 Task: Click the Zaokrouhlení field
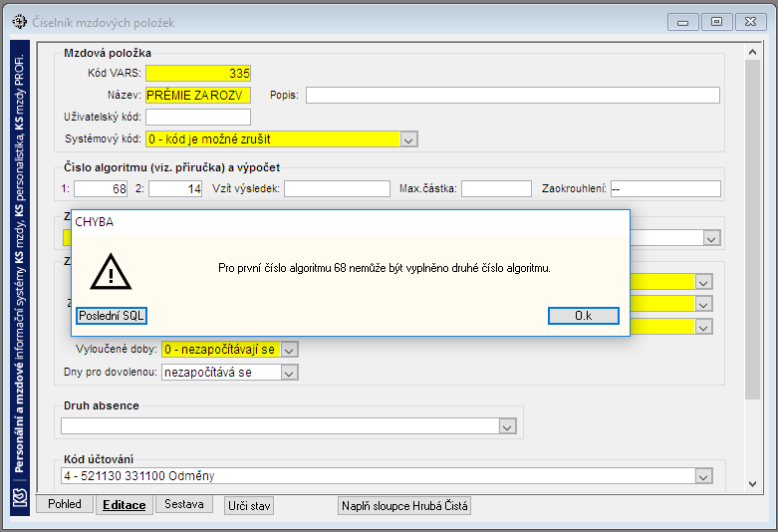[x=665, y=189]
